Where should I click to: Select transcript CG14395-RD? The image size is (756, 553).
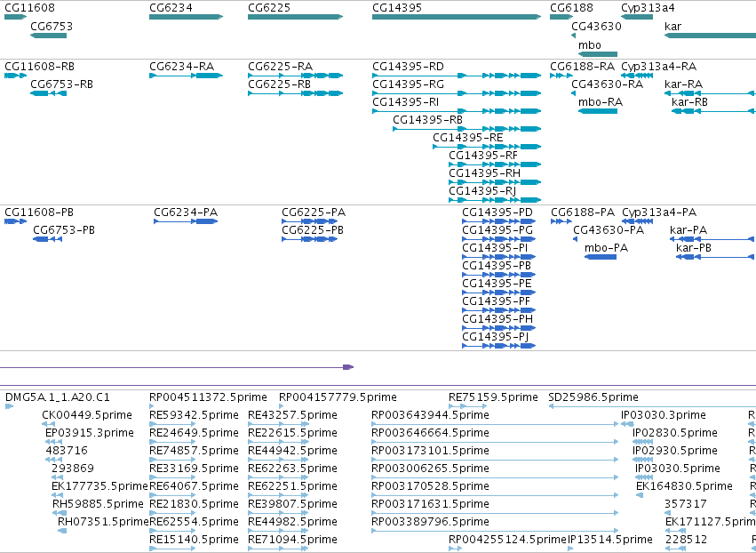pos(408,66)
